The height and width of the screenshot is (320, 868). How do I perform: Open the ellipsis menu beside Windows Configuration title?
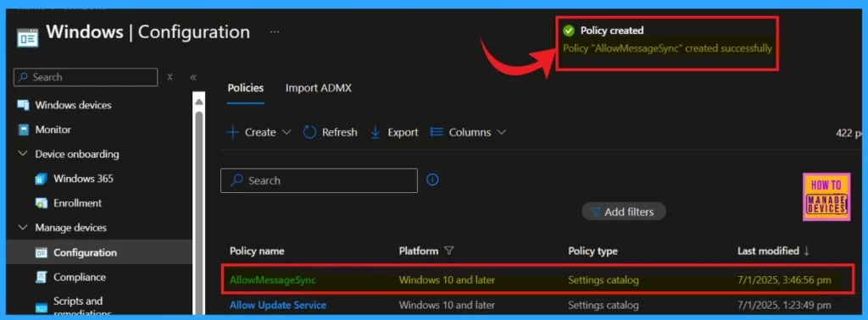point(275,32)
